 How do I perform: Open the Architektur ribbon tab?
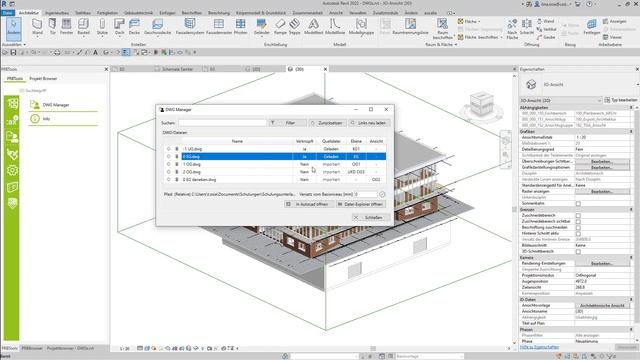tap(29, 13)
